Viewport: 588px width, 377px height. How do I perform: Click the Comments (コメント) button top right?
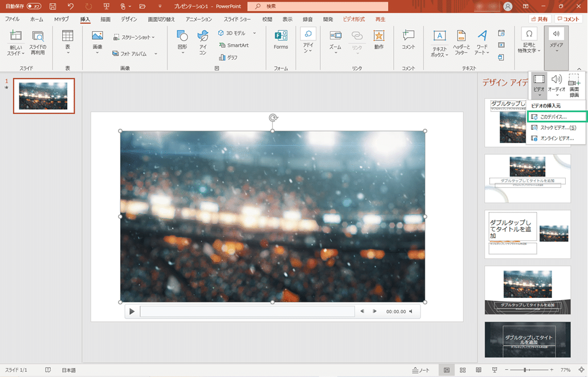click(569, 19)
